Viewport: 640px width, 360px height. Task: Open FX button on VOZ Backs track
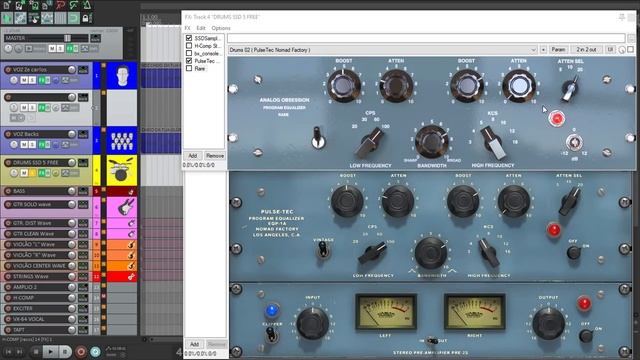(x=42, y=144)
